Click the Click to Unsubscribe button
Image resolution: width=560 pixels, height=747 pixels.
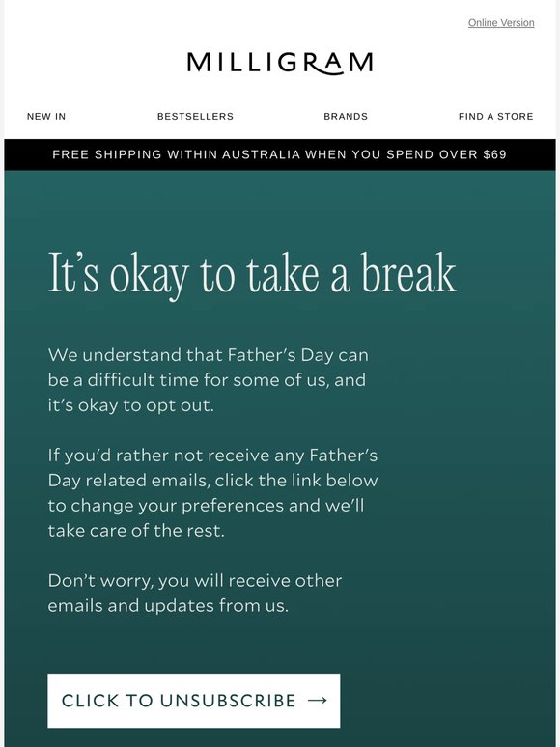coord(194,701)
